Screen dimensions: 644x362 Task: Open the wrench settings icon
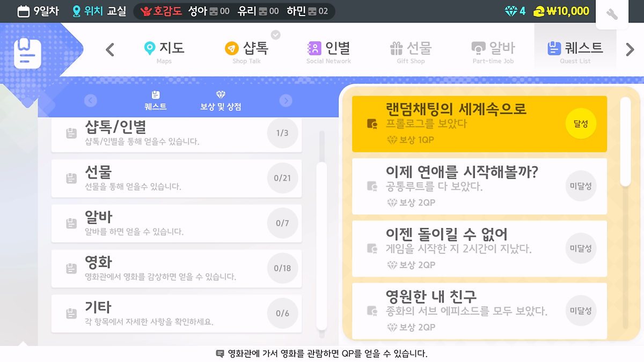coord(612,14)
